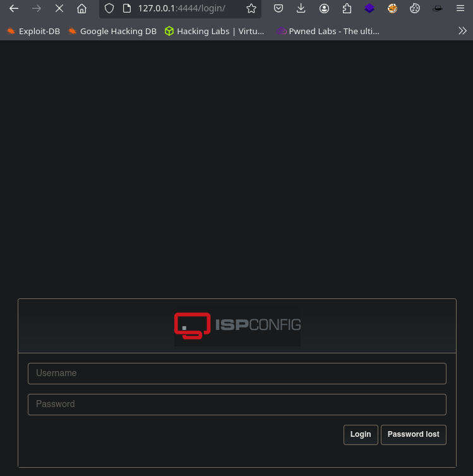The height and width of the screenshot is (476, 473).
Task: Open the cookie editor extension icon
Action: [x=415, y=8]
